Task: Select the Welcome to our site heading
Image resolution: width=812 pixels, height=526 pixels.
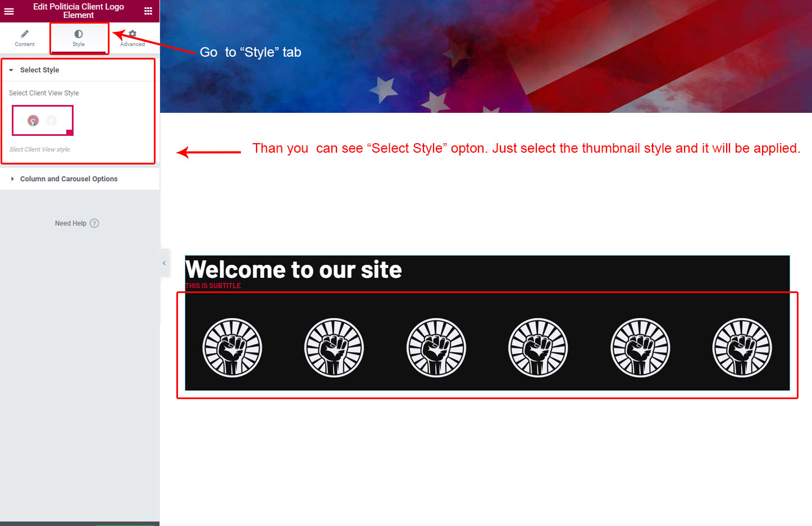Action: [x=294, y=269]
